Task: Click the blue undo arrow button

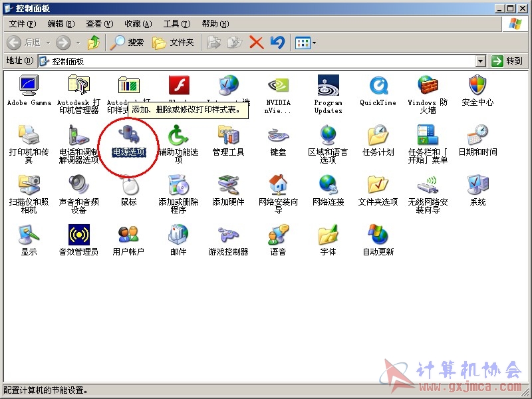Action: tap(277, 43)
